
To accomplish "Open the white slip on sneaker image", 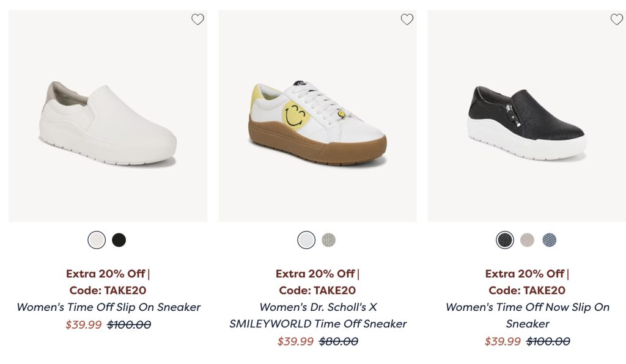I will pyautogui.click(x=108, y=122).
